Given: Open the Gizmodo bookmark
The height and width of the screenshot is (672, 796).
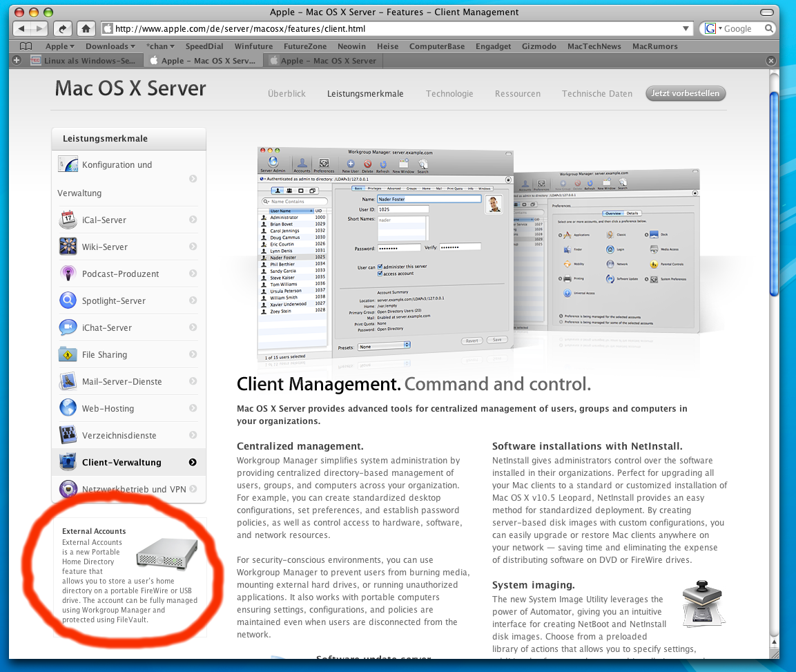Looking at the screenshot, I should [x=538, y=46].
